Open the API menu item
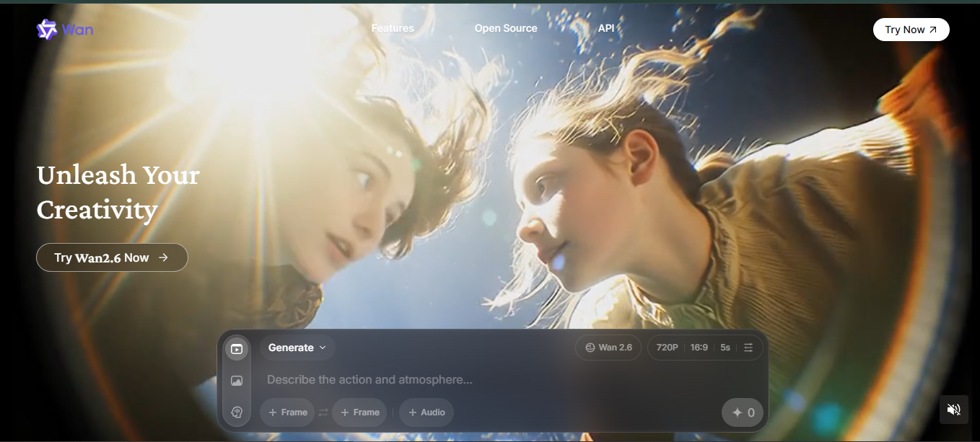 click(x=606, y=28)
